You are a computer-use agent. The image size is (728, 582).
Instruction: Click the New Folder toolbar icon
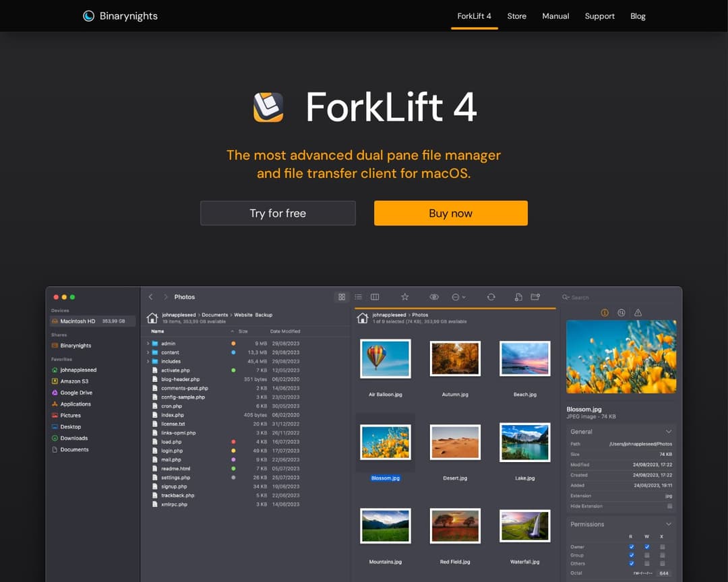(x=535, y=297)
